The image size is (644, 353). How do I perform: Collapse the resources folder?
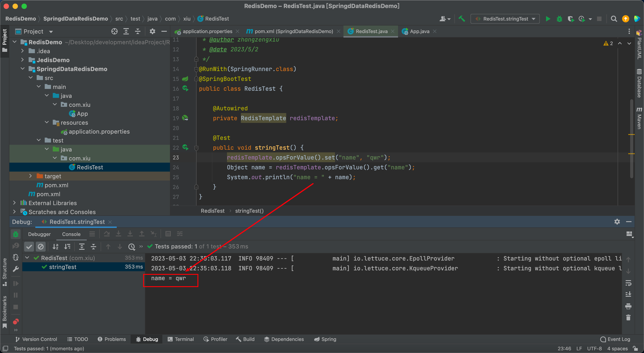click(47, 122)
